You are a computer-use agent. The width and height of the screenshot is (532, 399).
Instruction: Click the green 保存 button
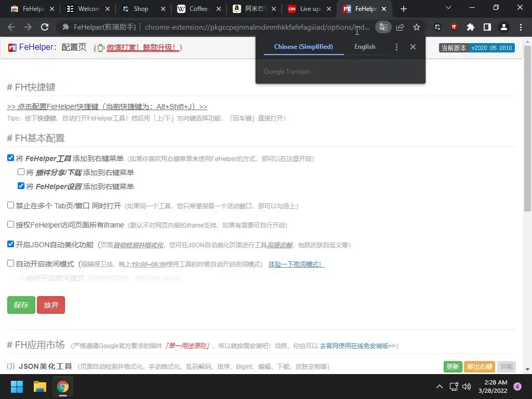(x=21, y=305)
